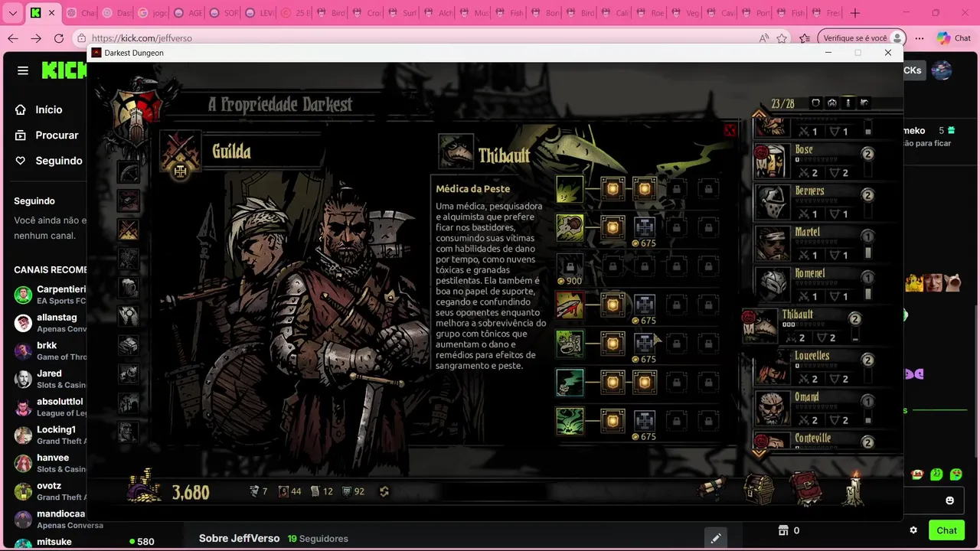Go back with browser back arrow
Viewport: 980px width, 551px height.
13,38
